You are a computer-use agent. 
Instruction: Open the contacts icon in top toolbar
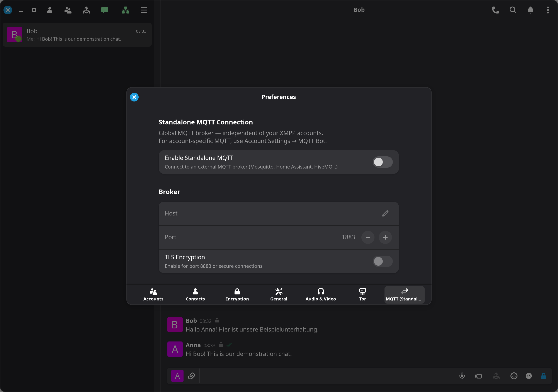(x=49, y=10)
